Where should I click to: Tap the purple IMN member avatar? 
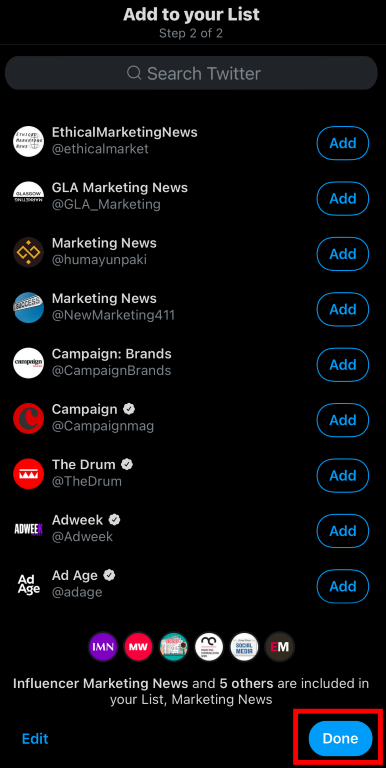point(103,647)
